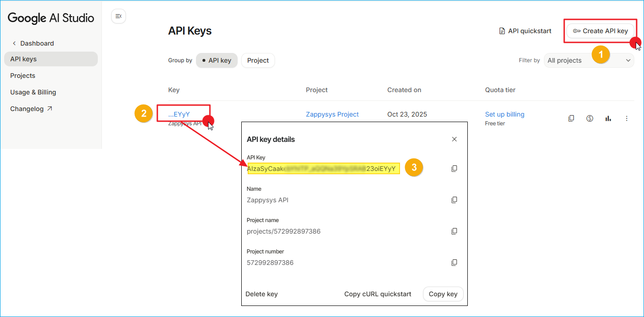Collapse the sidebar with the toggle icon
Viewport: 644px width, 317px height.
click(119, 17)
